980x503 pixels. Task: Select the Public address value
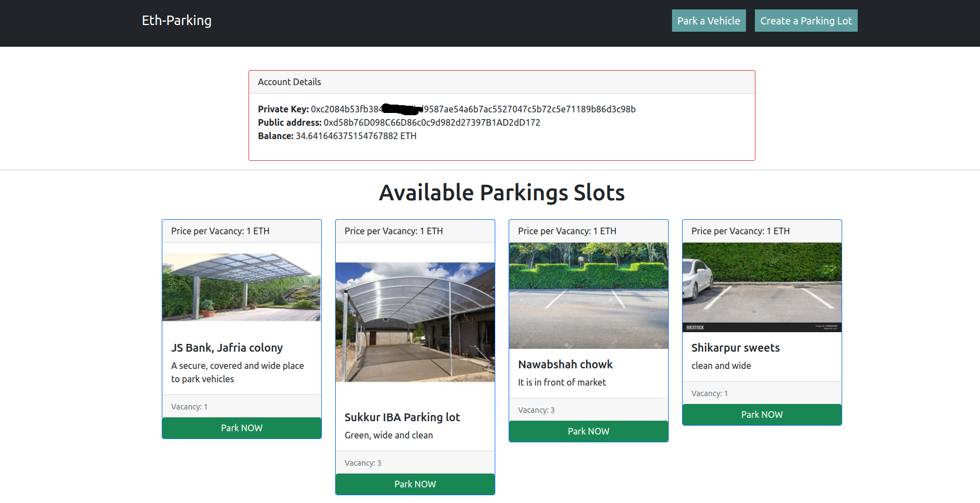click(x=432, y=122)
